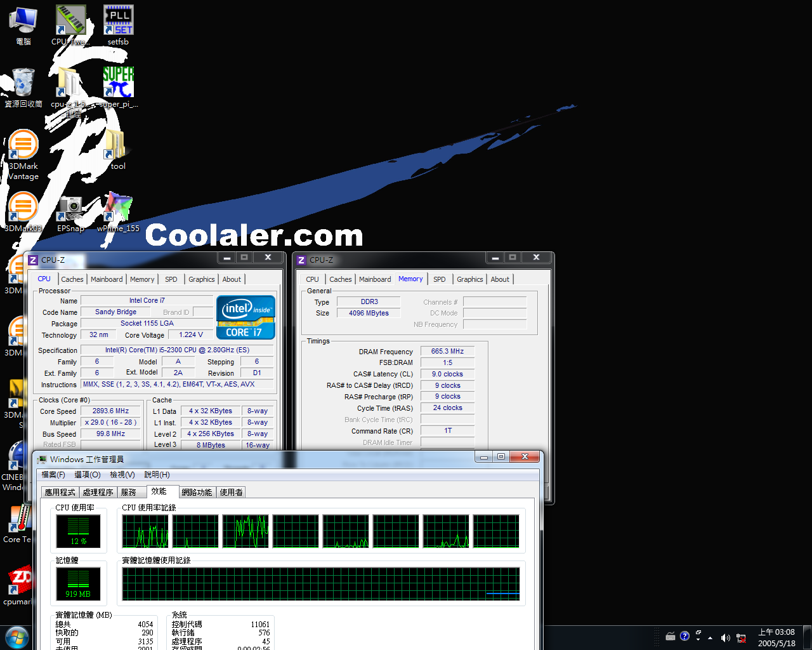Click the DRAM Frequency value 665.3 MHz
The height and width of the screenshot is (650, 812).
pos(448,351)
